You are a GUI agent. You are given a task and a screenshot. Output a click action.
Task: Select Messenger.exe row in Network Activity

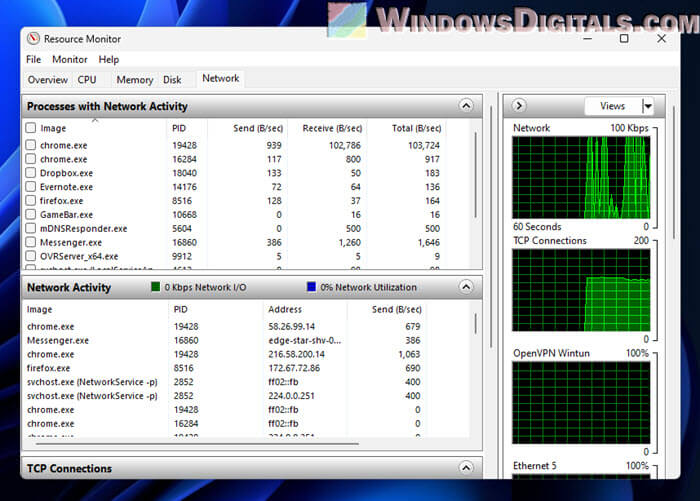[223, 340]
